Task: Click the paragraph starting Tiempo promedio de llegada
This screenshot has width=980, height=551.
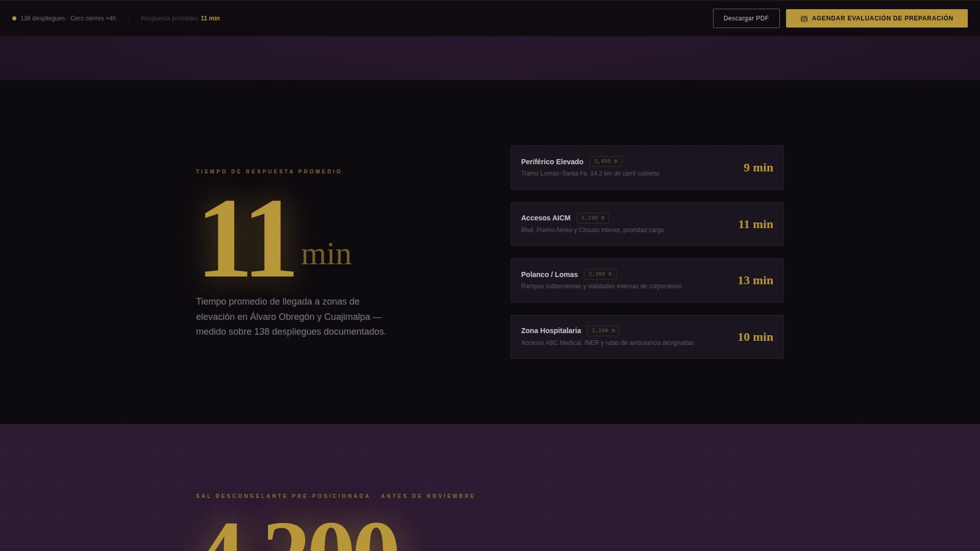Action: (291, 316)
